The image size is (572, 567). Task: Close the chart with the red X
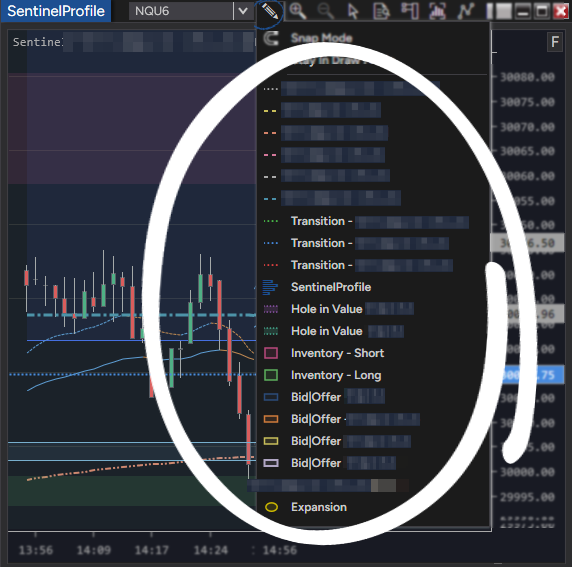coord(561,11)
